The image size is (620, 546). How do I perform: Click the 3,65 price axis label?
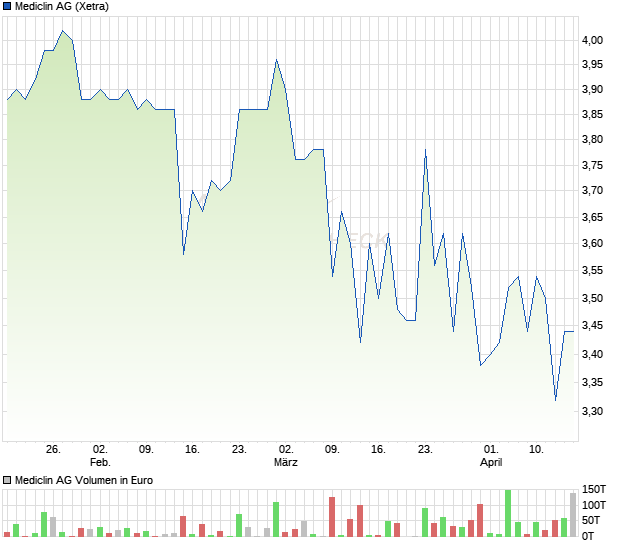click(x=592, y=217)
